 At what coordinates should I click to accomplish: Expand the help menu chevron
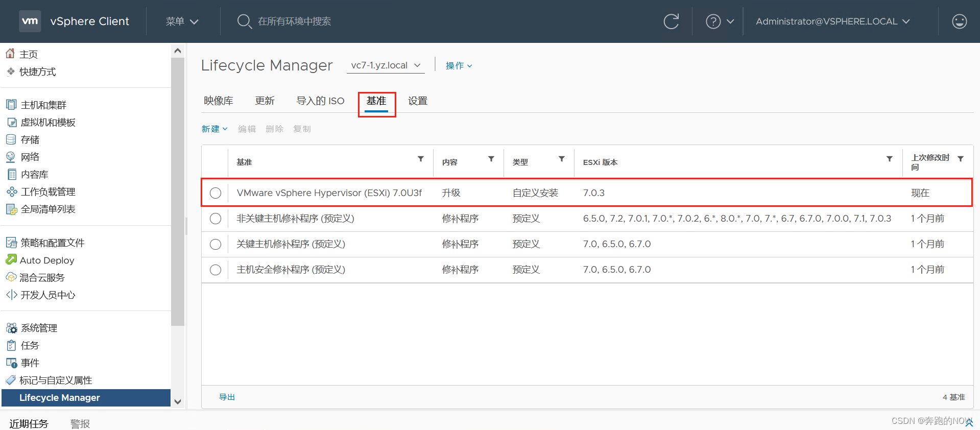(x=730, y=21)
